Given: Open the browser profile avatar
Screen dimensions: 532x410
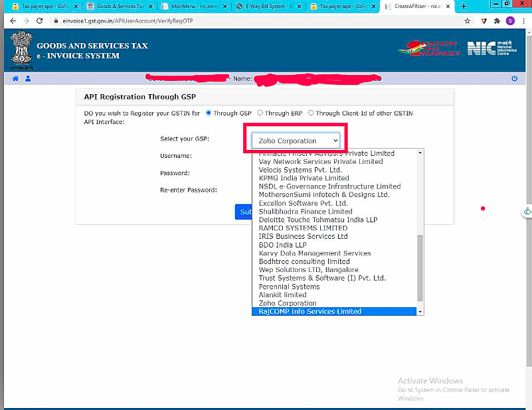Looking at the screenshot, I should 510,21.
